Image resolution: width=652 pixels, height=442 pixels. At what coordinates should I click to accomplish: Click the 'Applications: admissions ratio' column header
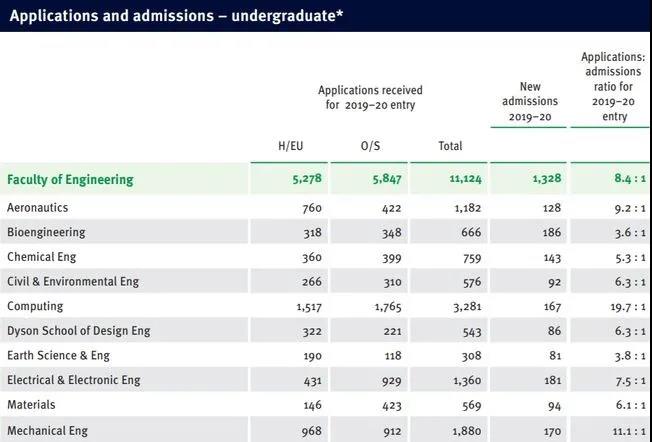click(614, 87)
